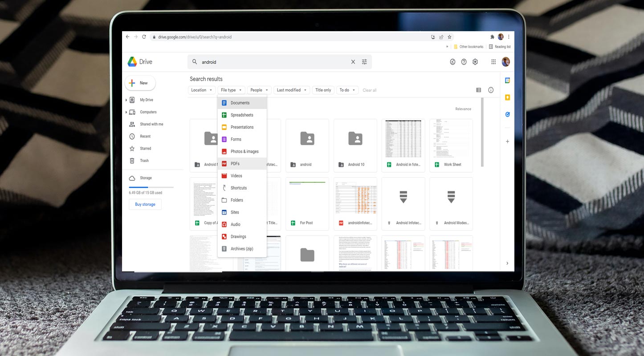
Task: Open the Location filter dropdown
Action: click(202, 90)
